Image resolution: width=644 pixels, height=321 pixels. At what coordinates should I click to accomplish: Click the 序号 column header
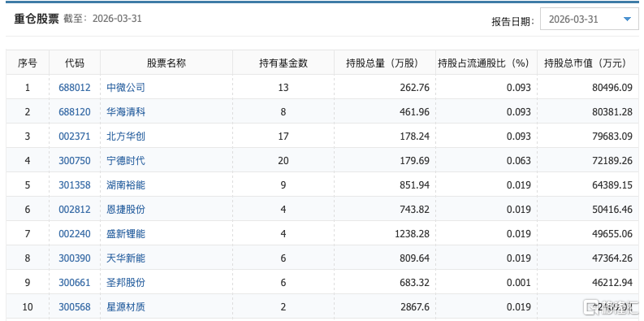pos(28,63)
